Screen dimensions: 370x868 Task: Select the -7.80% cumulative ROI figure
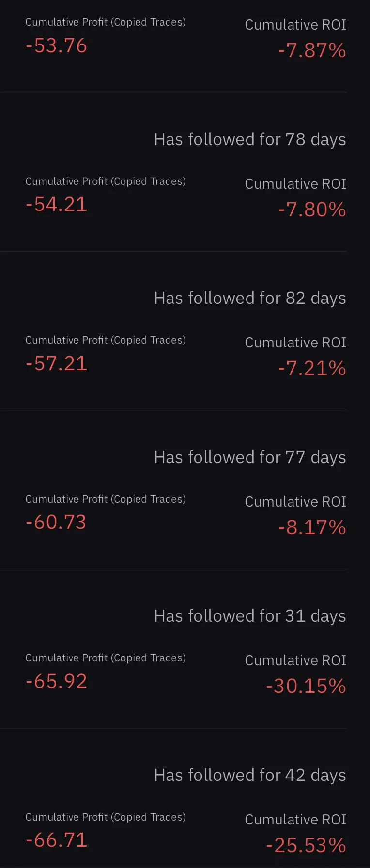pos(312,210)
